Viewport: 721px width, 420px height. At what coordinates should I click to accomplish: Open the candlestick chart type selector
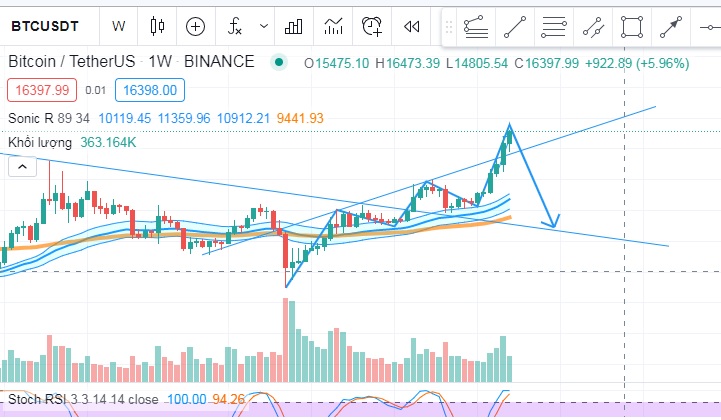156,25
